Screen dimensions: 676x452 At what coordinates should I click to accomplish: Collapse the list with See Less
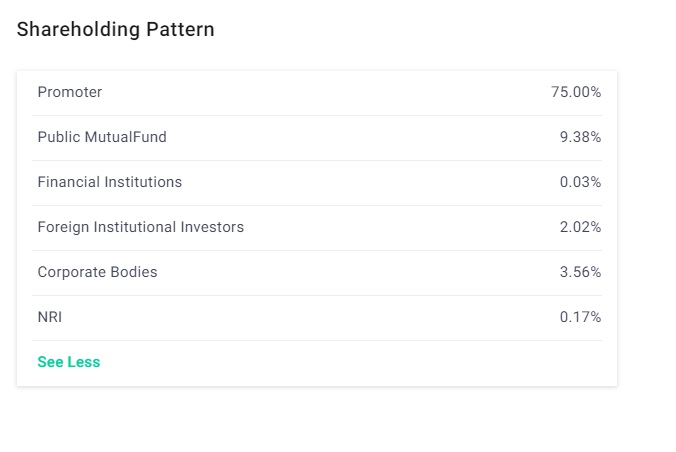(69, 362)
